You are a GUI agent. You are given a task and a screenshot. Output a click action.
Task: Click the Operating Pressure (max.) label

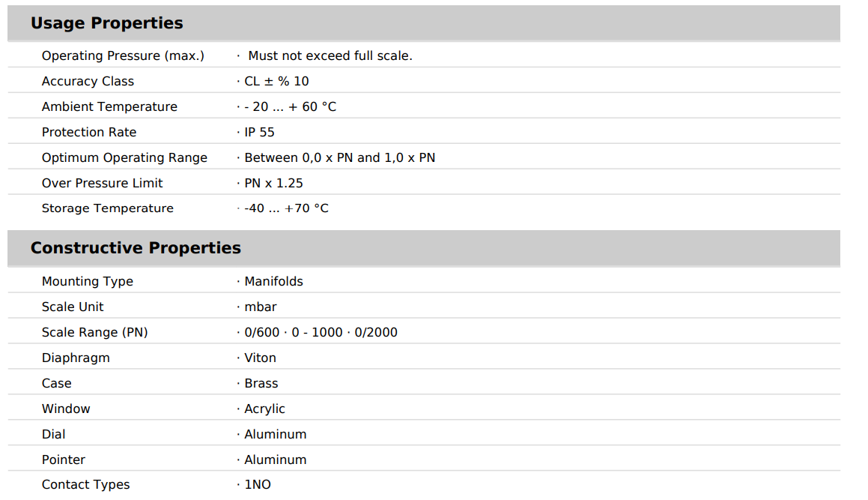click(x=123, y=56)
